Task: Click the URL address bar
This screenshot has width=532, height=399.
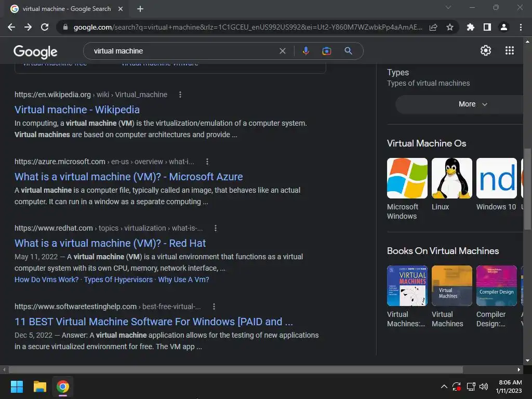Action: click(x=248, y=27)
